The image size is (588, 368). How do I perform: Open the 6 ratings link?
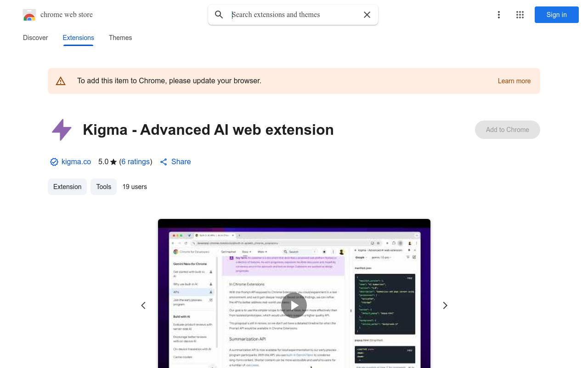pos(136,162)
